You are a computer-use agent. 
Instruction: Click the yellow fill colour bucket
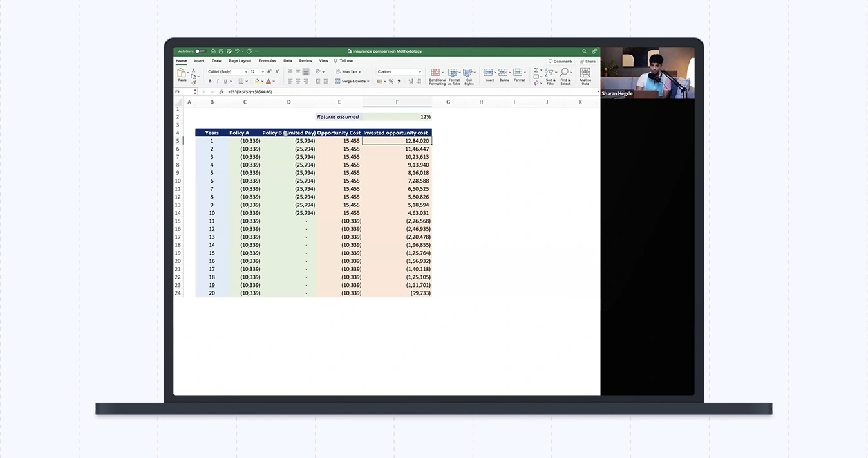(x=257, y=82)
